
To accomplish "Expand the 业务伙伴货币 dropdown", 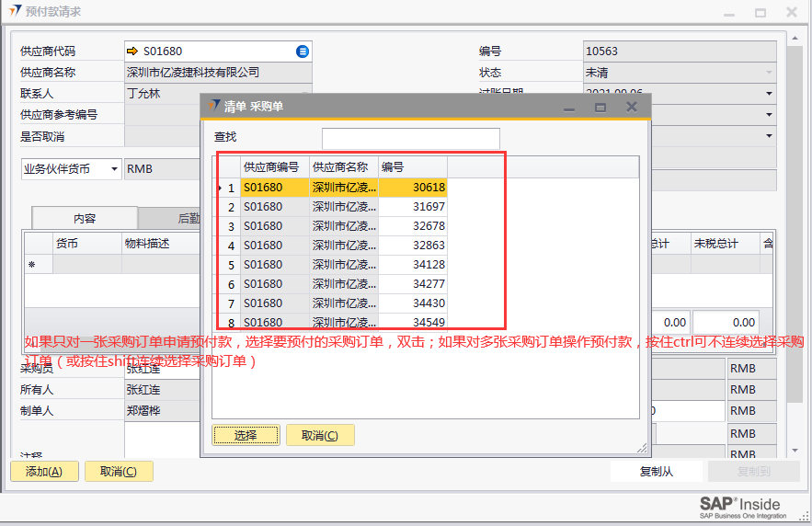I will coord(114,169).
